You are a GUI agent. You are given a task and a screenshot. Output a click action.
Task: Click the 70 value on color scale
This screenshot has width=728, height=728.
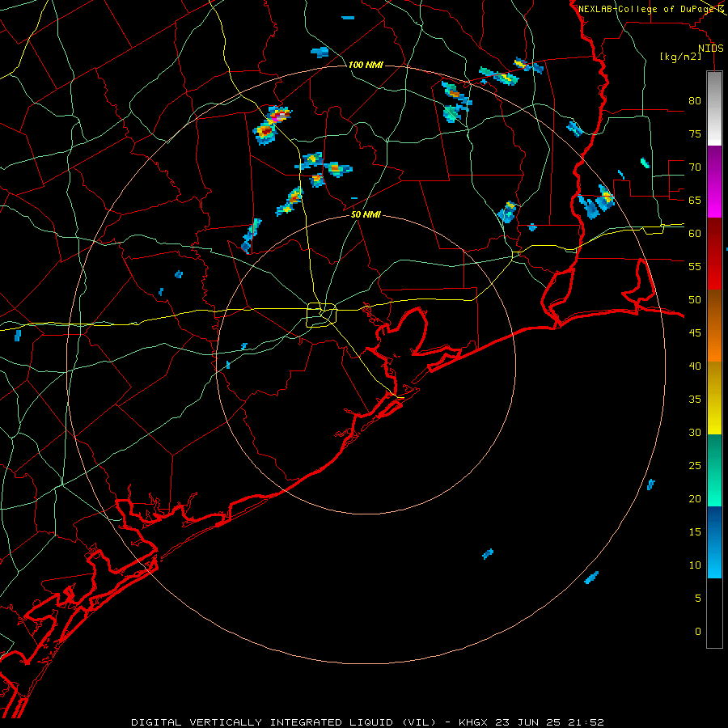[x=695, y=167]
